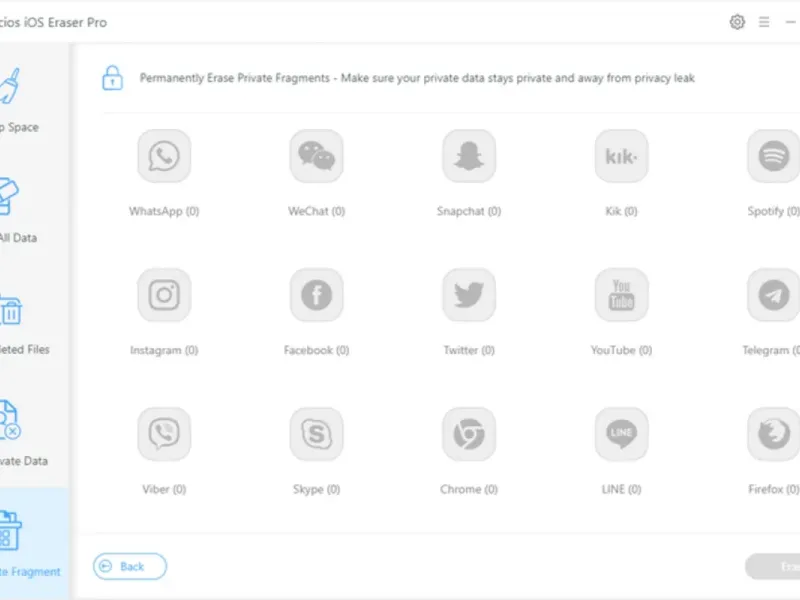Click the "Firefox (0)" label
Image resolution: width=800 pixels, height=600 pixels.
[774, 489]
